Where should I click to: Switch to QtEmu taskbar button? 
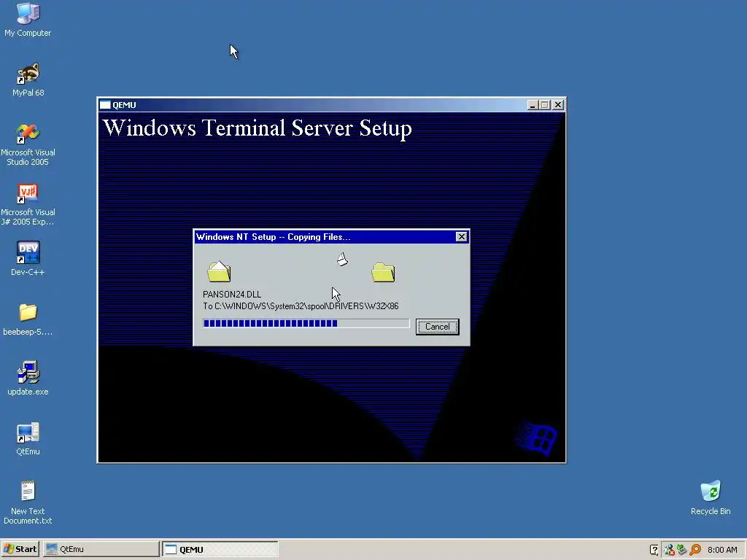pos(101,549)
